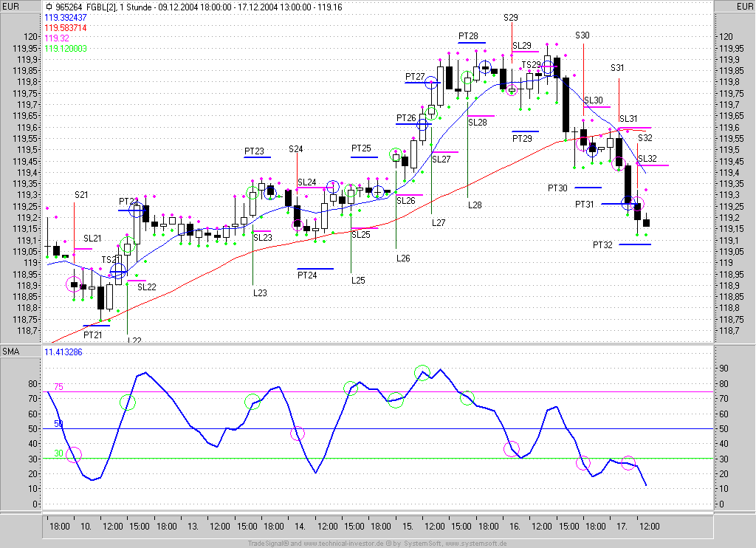
Task: Click the PT30 profit target label
Action: 557,188
